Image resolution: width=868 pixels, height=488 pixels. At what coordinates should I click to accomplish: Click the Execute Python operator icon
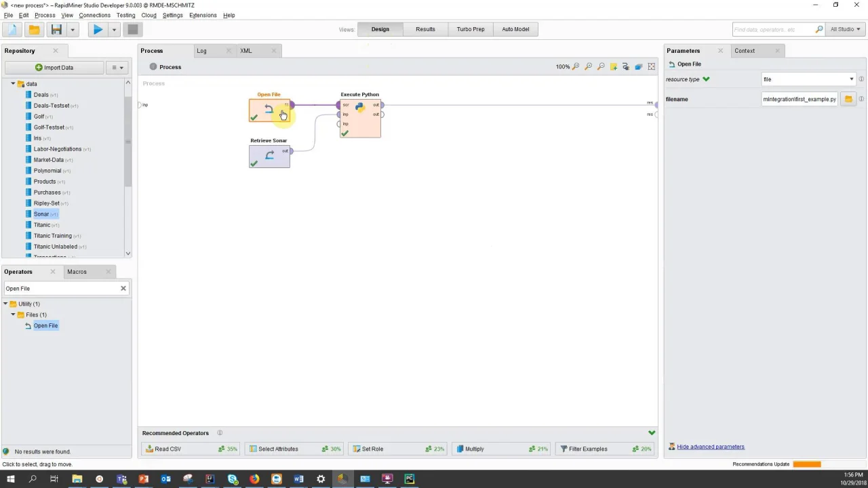pos(360,107)
